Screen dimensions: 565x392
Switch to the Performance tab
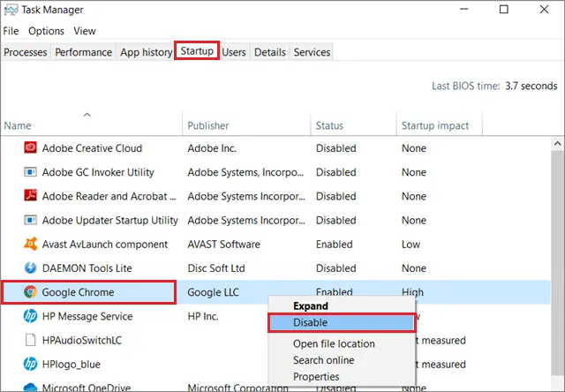(83, 52)
